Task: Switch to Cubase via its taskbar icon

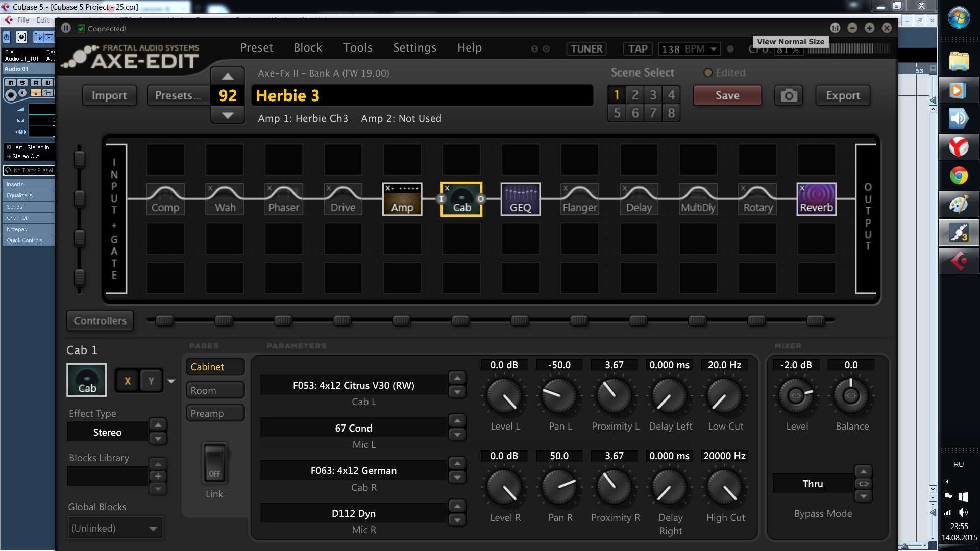Action: (x=959, y=262)
